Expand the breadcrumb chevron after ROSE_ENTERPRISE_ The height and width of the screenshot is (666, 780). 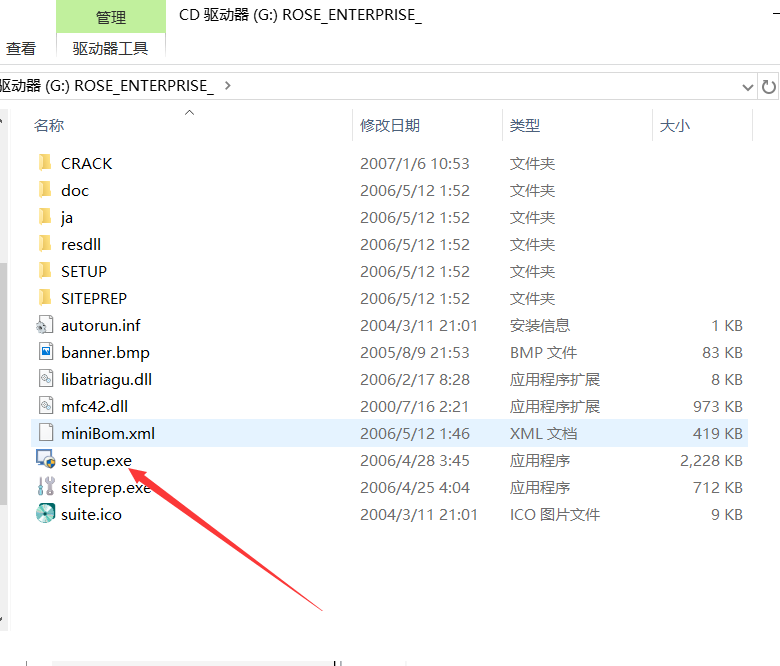coord(227,86)
